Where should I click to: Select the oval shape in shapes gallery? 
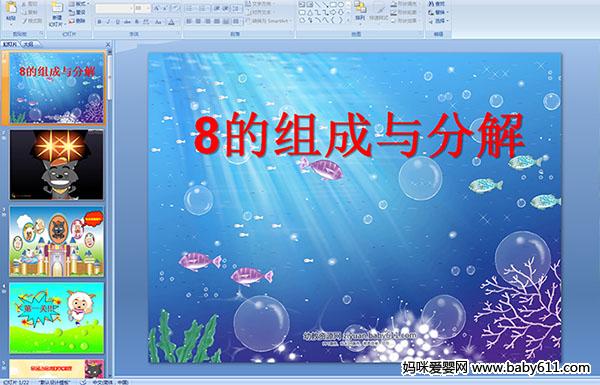point(340,5)
